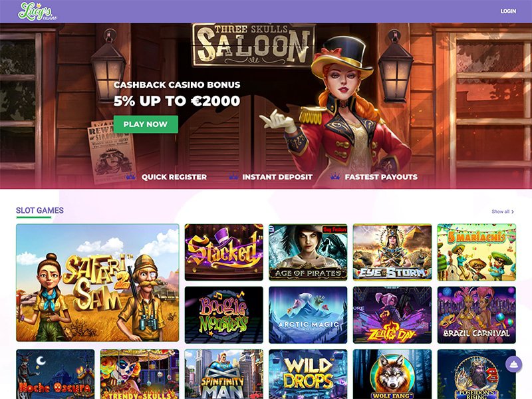Click the Lucy's Casino logo
Viewport: 532px width, 399px height.
37,11
